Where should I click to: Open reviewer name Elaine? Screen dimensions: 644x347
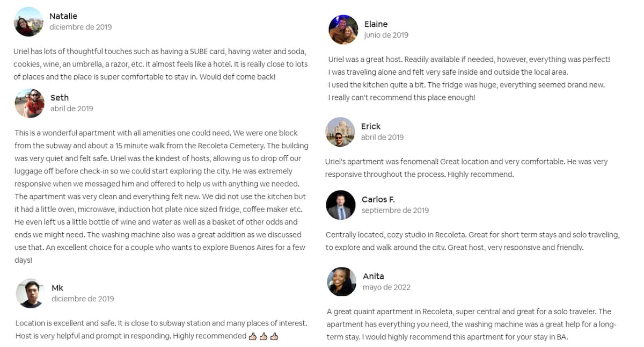[376, 24]
